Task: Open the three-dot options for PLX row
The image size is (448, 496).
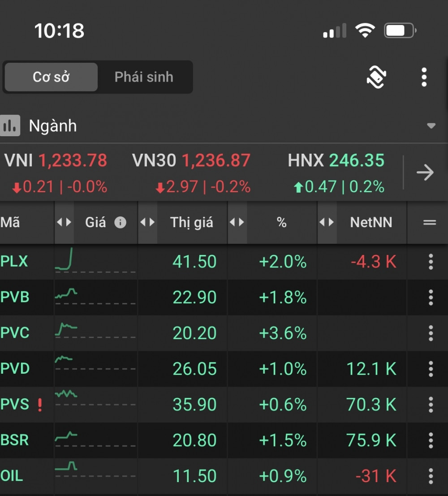Action: [430, 262]
